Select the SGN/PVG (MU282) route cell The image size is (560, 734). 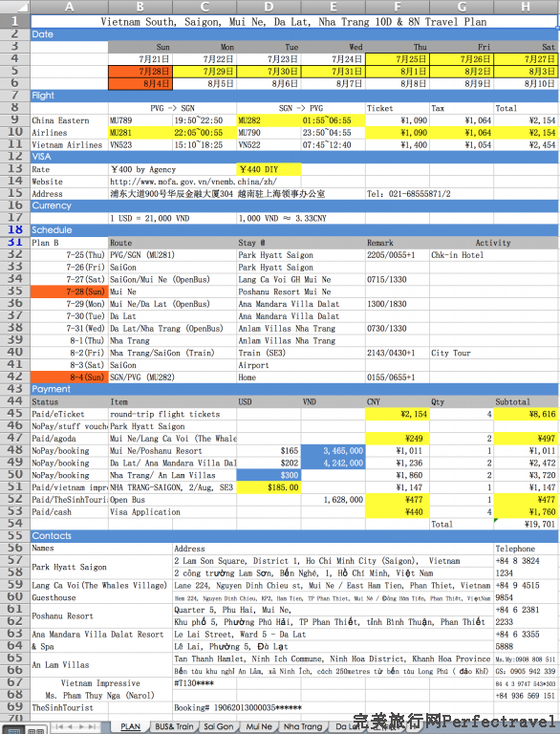click(x=172, y=378)
